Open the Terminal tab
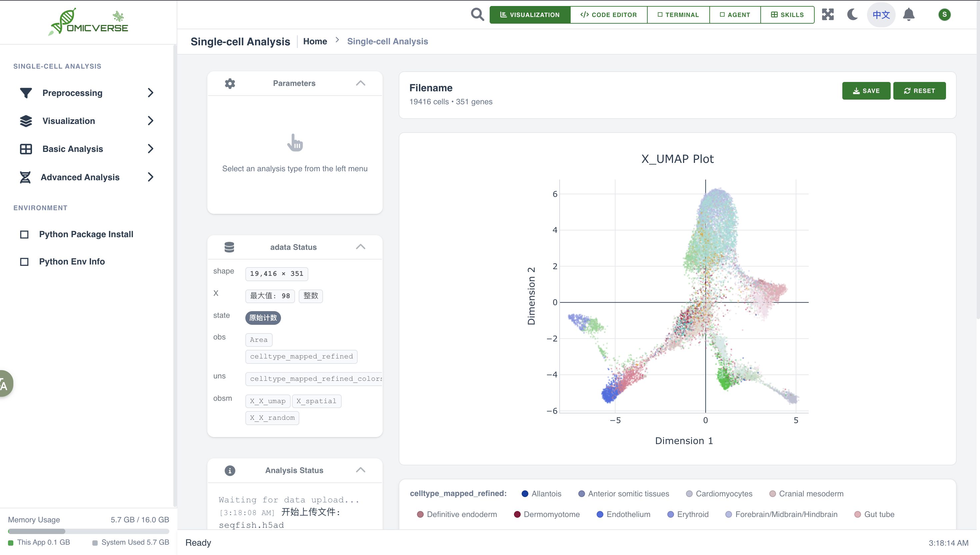 [x=678, y=14]
